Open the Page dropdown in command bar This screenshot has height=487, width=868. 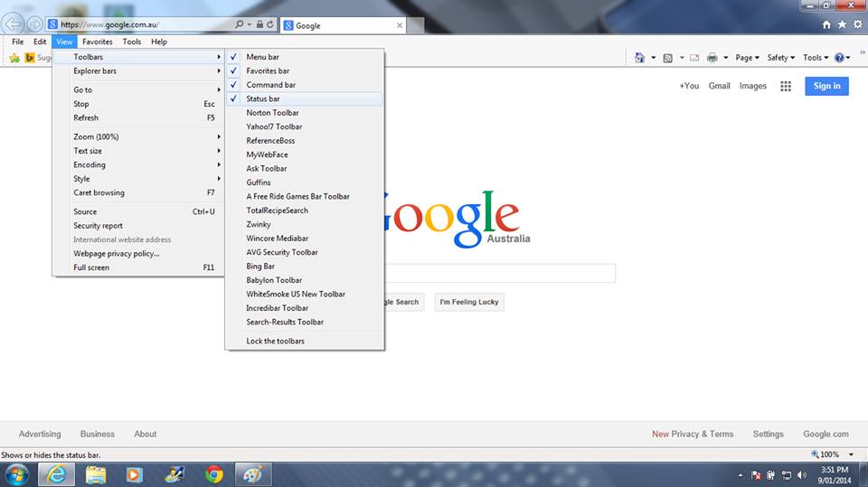tap(747, 58)
